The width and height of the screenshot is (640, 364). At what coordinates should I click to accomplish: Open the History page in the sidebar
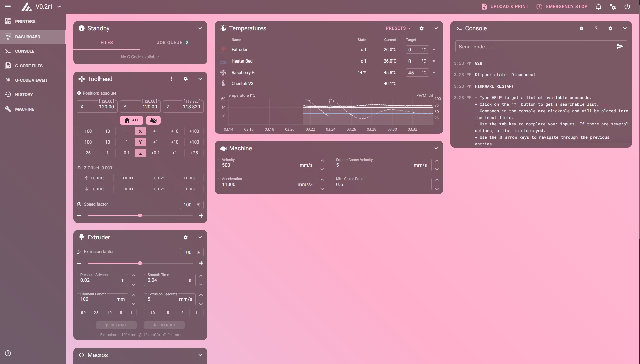pos(25,94)
